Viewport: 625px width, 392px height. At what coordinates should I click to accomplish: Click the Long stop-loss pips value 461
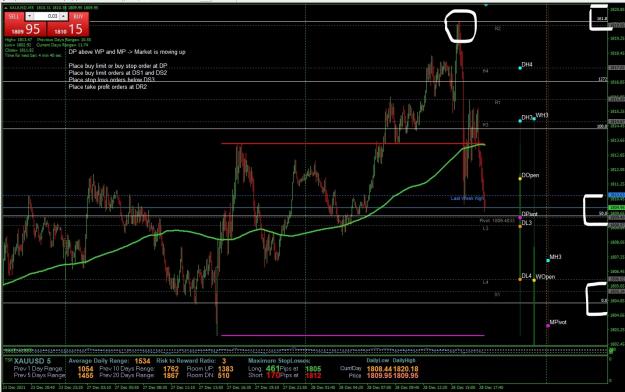273,368
